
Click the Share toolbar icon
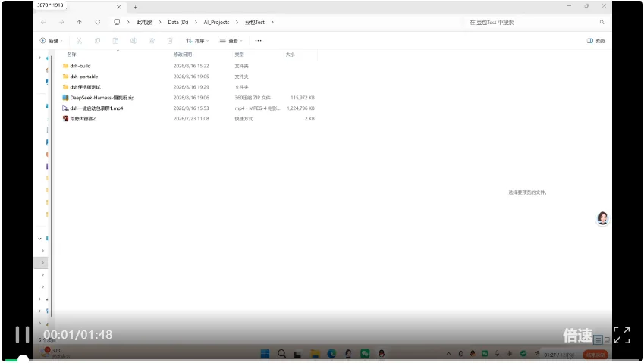[152, 41]
